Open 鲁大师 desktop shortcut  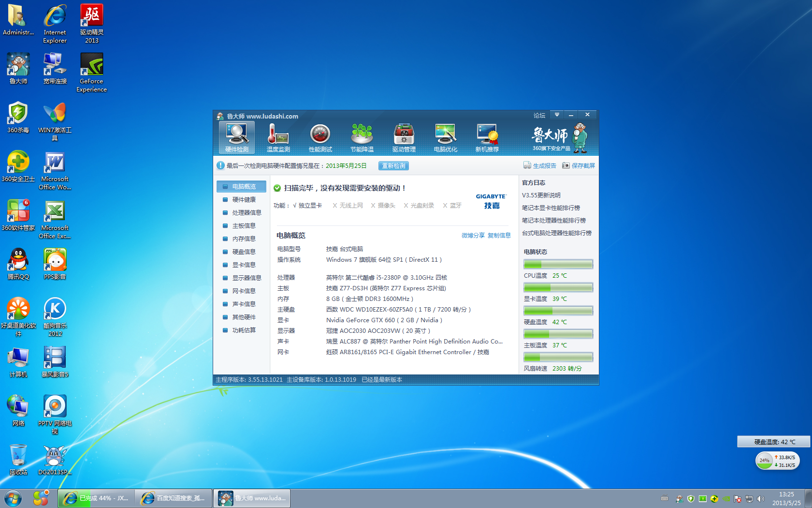coord(18,69)
